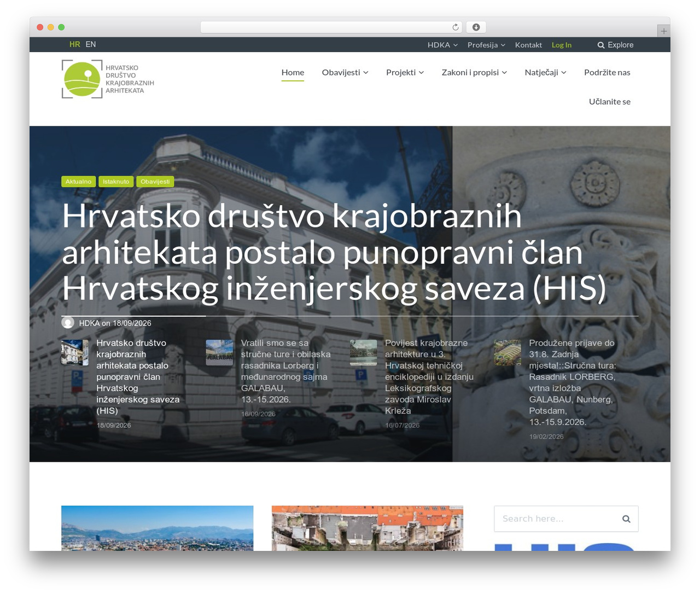Viewport: 700px width, 593px height.
Task: Open the city panorama post image
Action: tap(157, 528)
